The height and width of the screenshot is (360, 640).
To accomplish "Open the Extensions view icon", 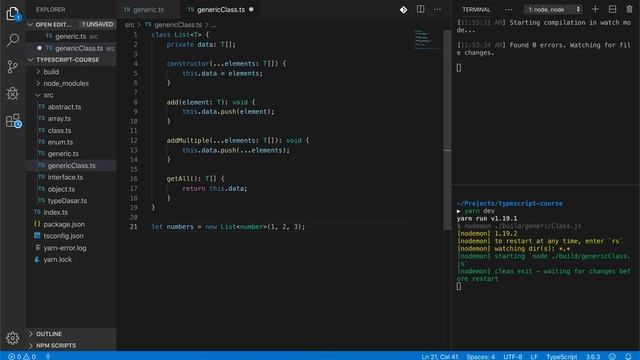I will click(x=13, y=121).
